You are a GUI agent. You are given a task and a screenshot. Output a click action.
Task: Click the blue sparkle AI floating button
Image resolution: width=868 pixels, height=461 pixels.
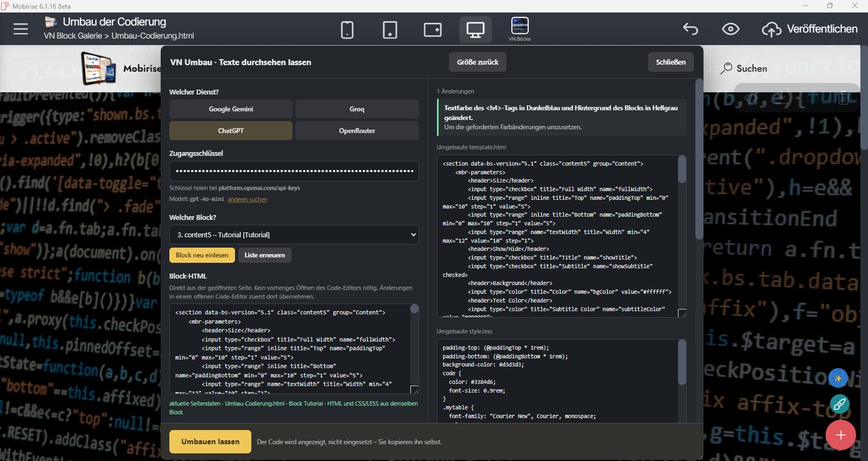tap(838, 378)
